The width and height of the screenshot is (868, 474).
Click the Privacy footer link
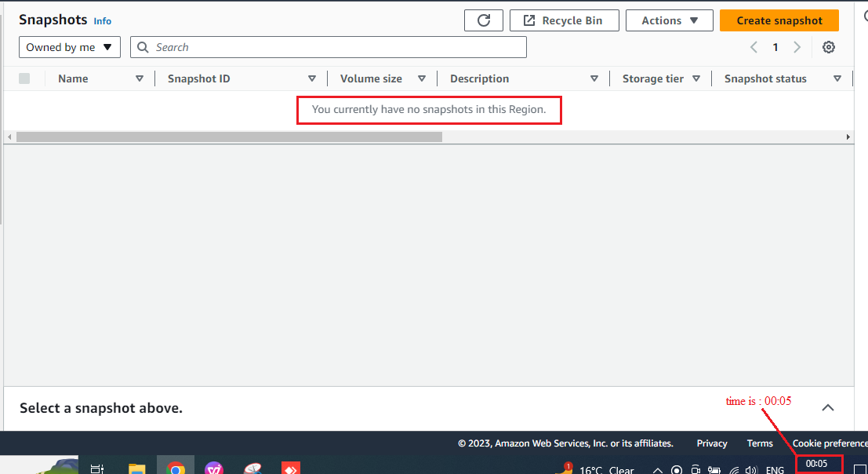(712, 443)
